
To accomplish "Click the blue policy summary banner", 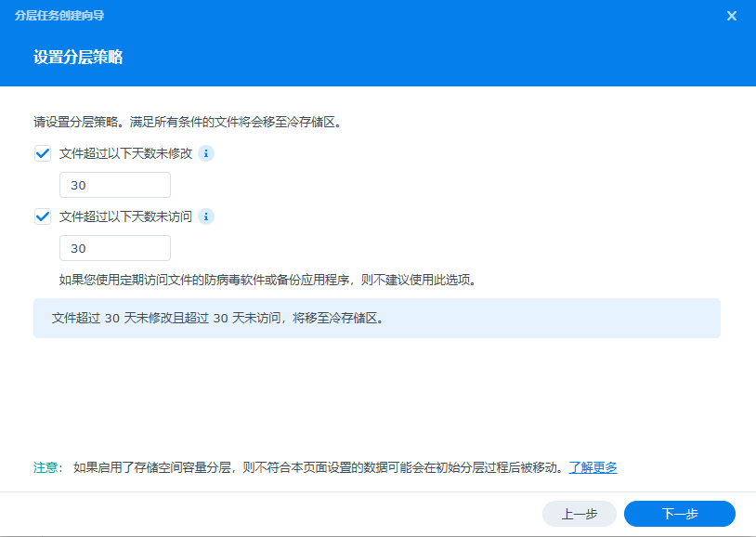I will click(376, 318).
